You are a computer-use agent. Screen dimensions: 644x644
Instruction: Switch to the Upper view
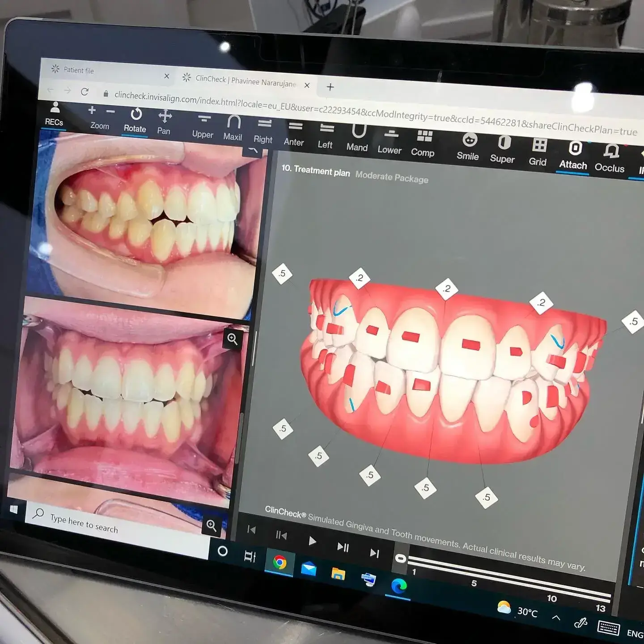point(203,127)
